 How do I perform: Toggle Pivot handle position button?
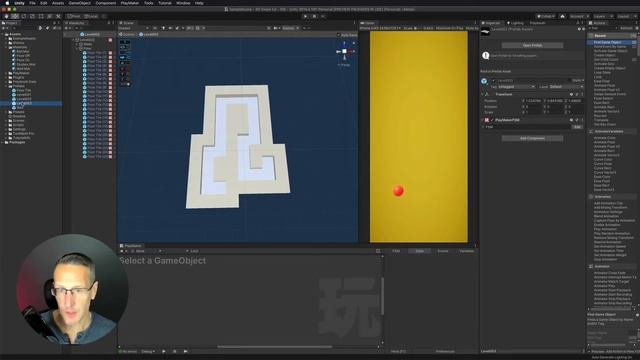74,16
